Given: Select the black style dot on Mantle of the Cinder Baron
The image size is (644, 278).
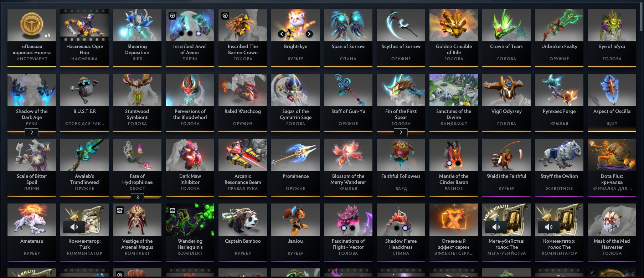Looking at the screenshot, I should pos(458,163).
